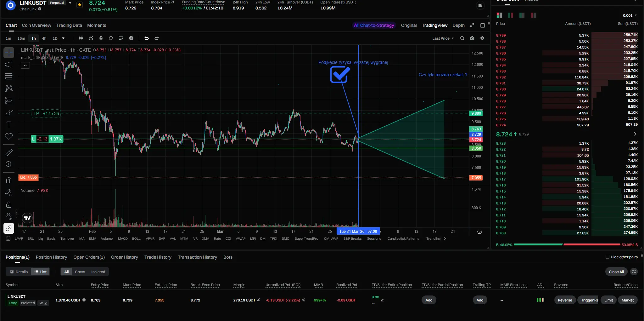Open Chat-to-Strategy AI button
Image resolution: width=644 pixels, height=321 pixels.
[x=374, y=25]
